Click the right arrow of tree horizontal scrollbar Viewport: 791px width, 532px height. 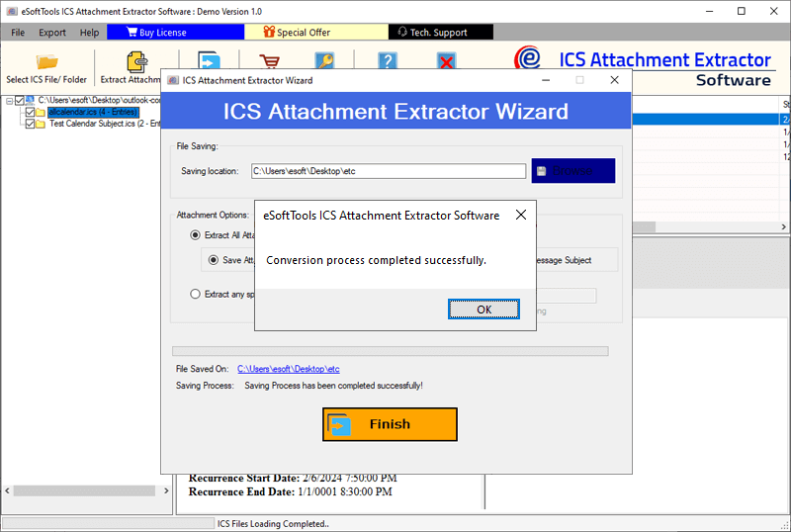[x=166, y=490]
